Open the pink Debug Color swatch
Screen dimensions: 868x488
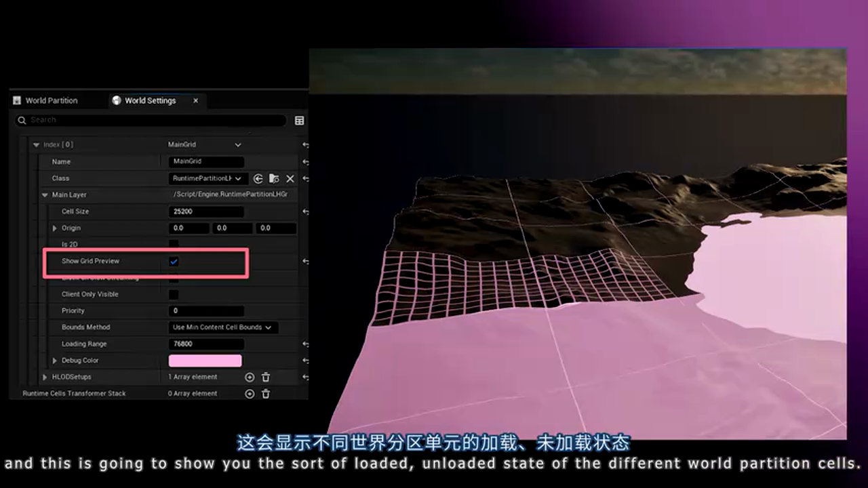[205, 361]
